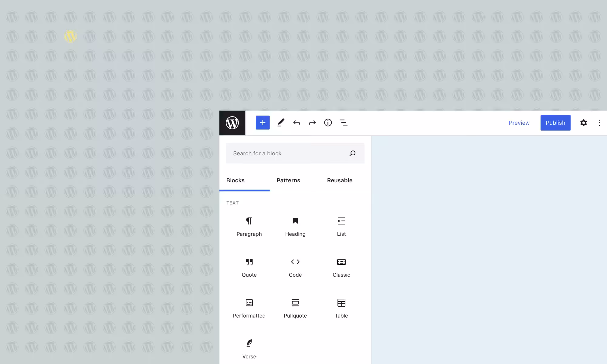The image size is (607, 364).
Task: Insert a Code block
Action: 295,268
